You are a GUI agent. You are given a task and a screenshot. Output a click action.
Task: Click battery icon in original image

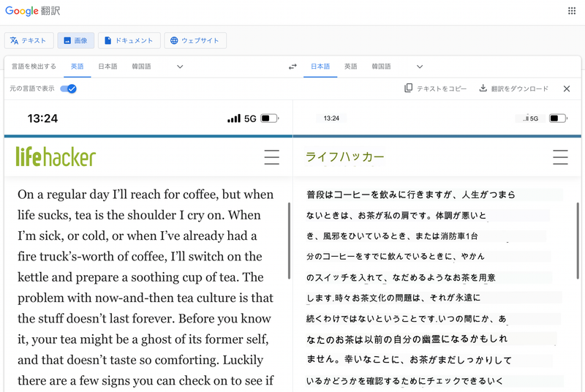(x=270, y=118)
